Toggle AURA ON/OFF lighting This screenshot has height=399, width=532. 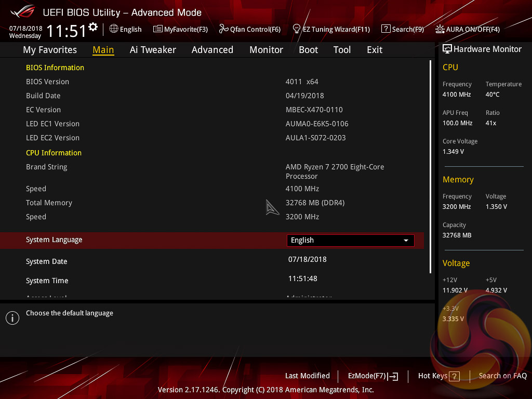440,29
